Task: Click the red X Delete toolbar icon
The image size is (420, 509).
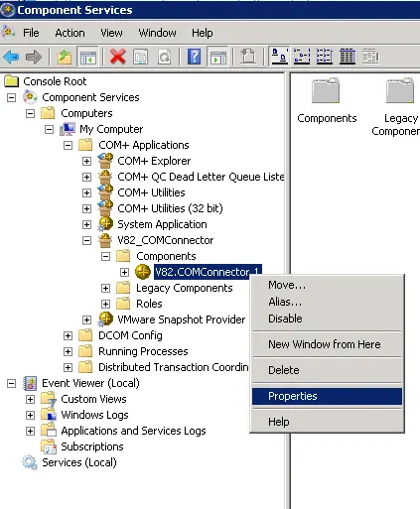Action: click(117, 57)
